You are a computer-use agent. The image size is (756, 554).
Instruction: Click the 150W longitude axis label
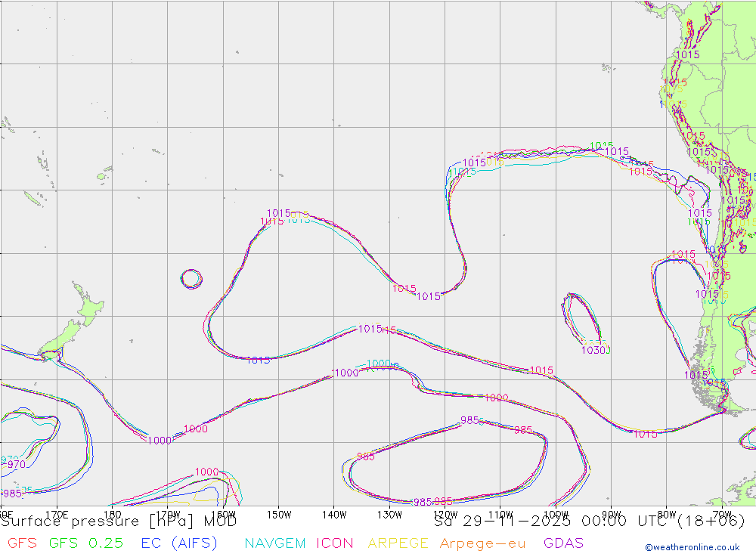pos(279,515)
